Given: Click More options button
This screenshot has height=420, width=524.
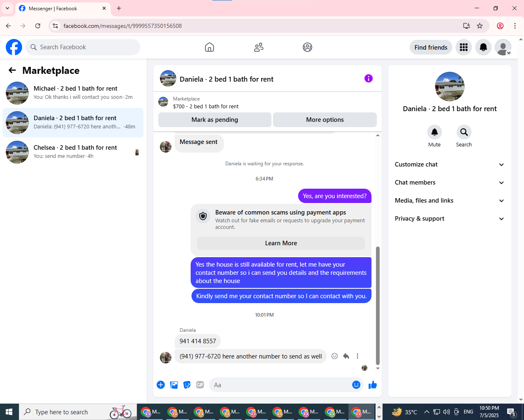Looking at the screenshot, I should click(x=325, y=120).
